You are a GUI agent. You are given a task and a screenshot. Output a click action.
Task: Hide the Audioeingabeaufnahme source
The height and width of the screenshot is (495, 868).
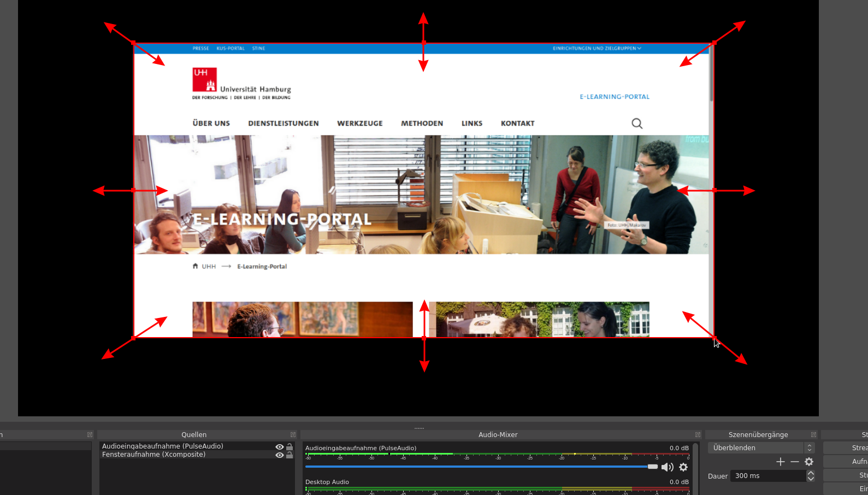click(x=280, y=447)
